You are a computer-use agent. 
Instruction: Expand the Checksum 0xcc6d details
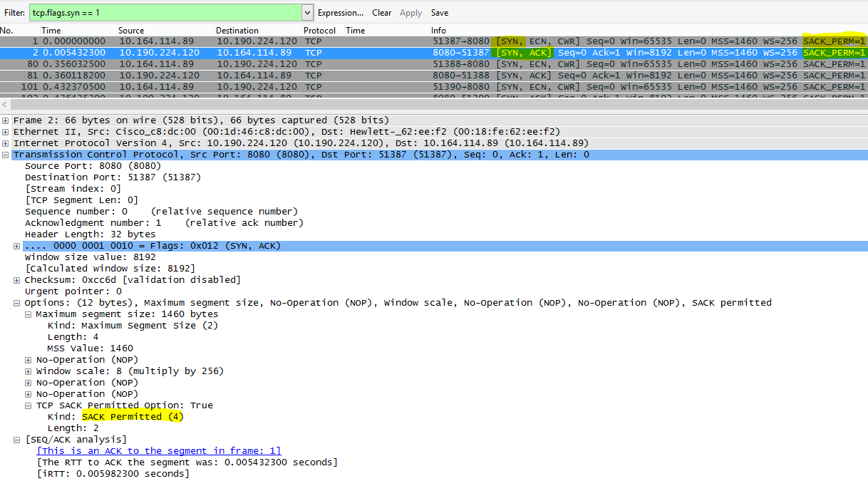pos(16,279)
